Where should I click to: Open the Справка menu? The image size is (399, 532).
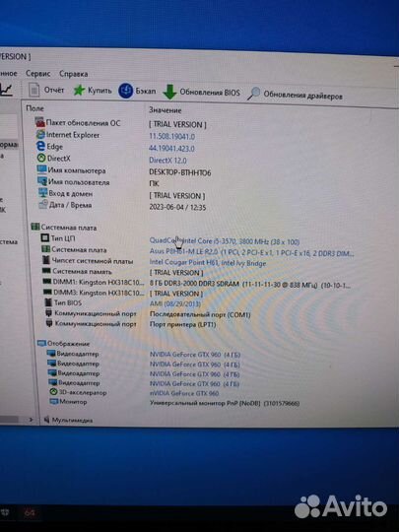74,74
